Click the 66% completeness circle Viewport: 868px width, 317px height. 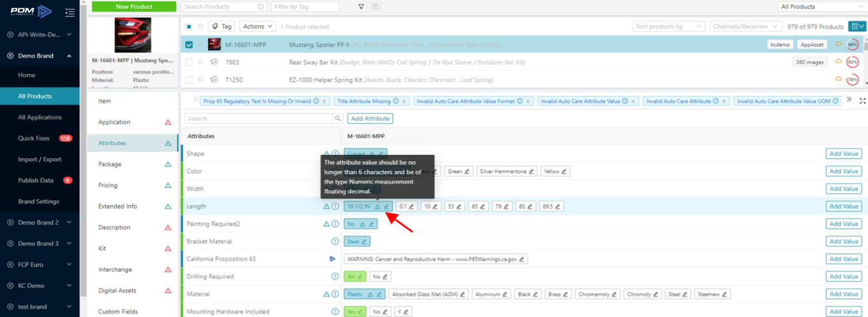click(852, 44)
